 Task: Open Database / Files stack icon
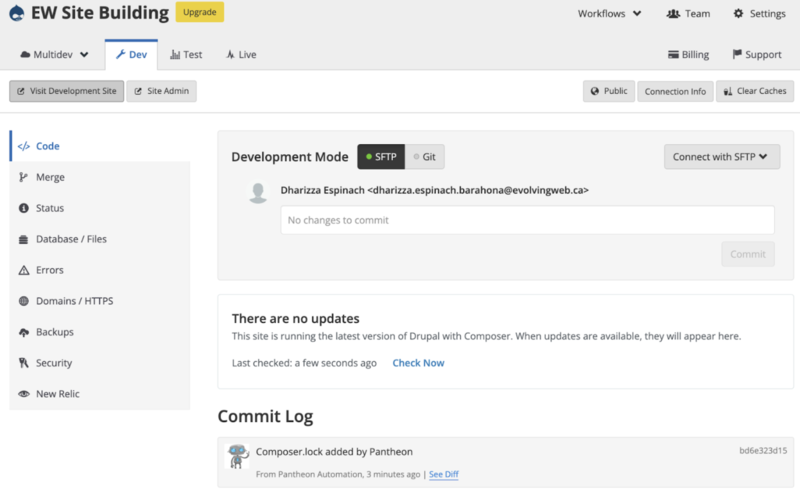(x=23, y=239)
